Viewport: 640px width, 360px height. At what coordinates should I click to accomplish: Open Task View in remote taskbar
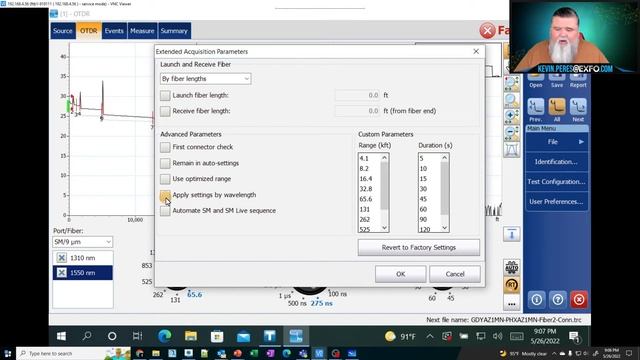(x=138, y=336)
